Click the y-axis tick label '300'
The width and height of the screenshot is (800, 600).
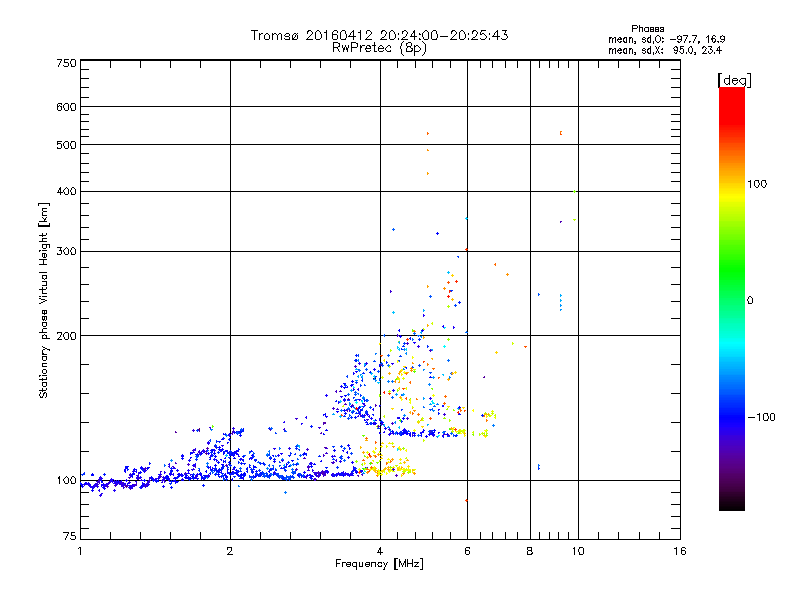66,252
